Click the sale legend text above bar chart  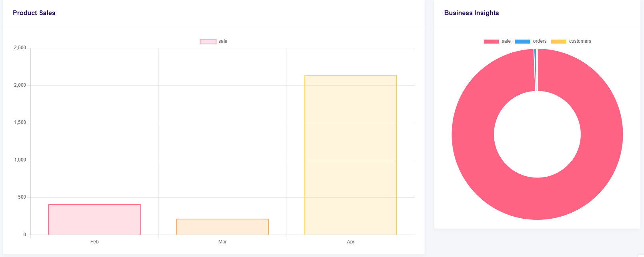pos(223,42)
